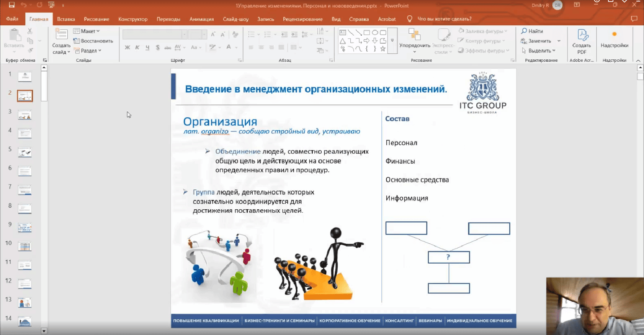Open the Анимация ribbon tab

201,19
